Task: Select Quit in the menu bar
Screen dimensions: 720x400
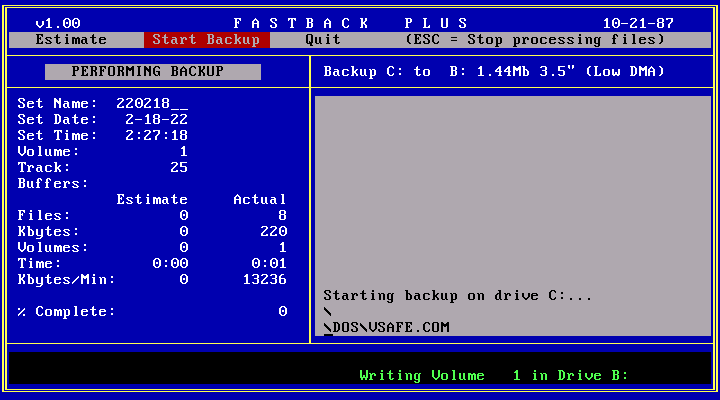Action: tap(323, 40)
